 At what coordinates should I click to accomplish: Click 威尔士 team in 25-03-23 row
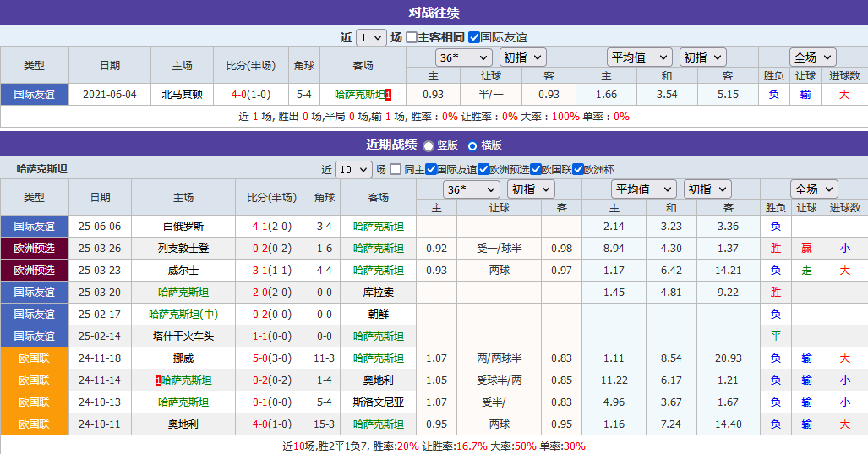click(183, 271)
